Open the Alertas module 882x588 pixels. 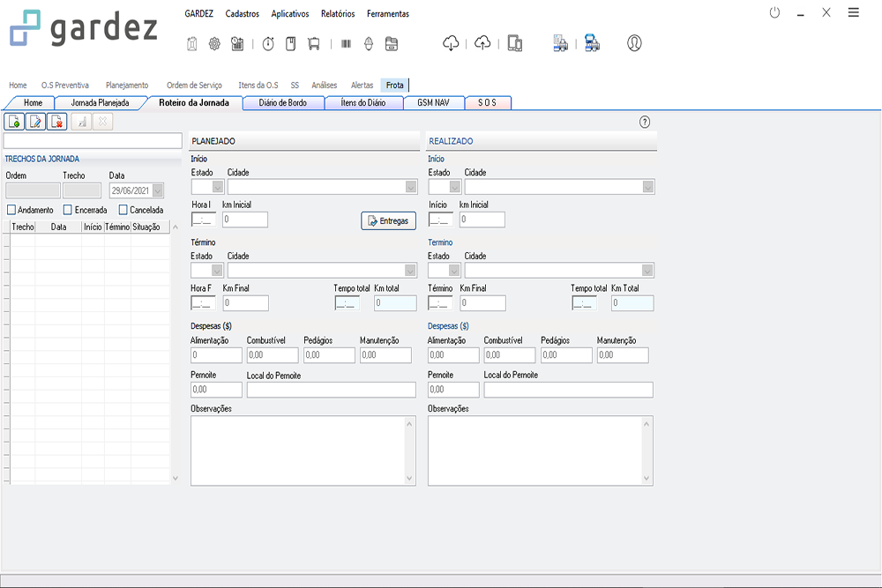(362, 85)
